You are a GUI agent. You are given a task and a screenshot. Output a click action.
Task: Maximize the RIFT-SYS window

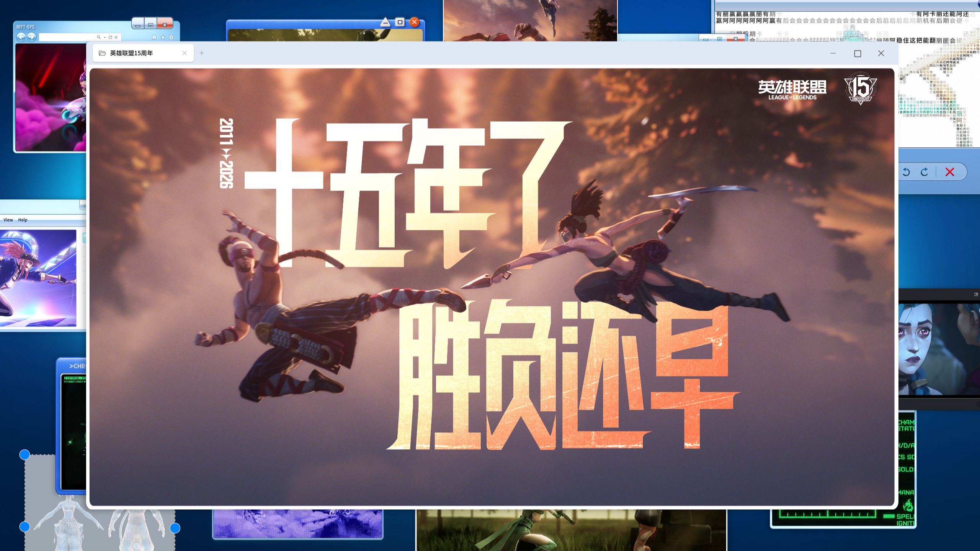151,24
